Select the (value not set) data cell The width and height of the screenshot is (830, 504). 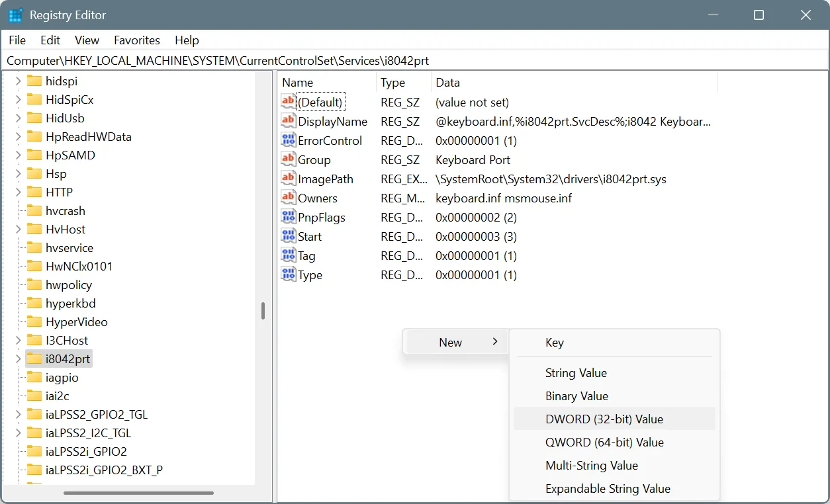(x=472, y=102)
